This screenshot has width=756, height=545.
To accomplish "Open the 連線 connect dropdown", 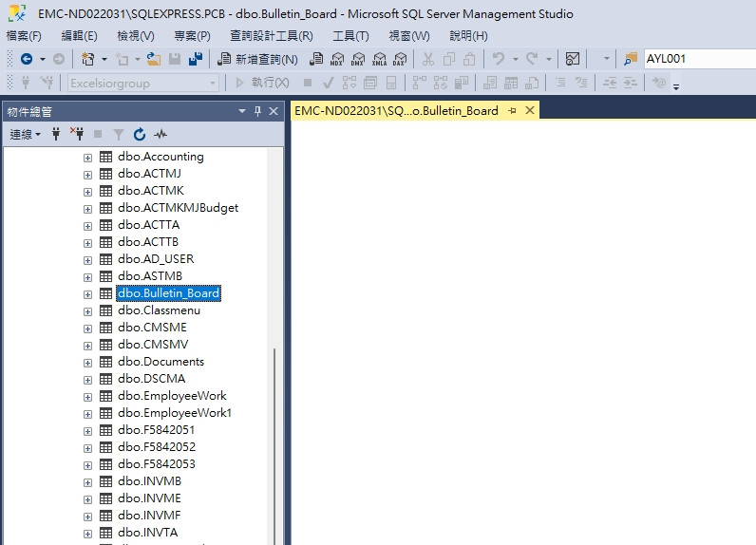I will (25, 135).
